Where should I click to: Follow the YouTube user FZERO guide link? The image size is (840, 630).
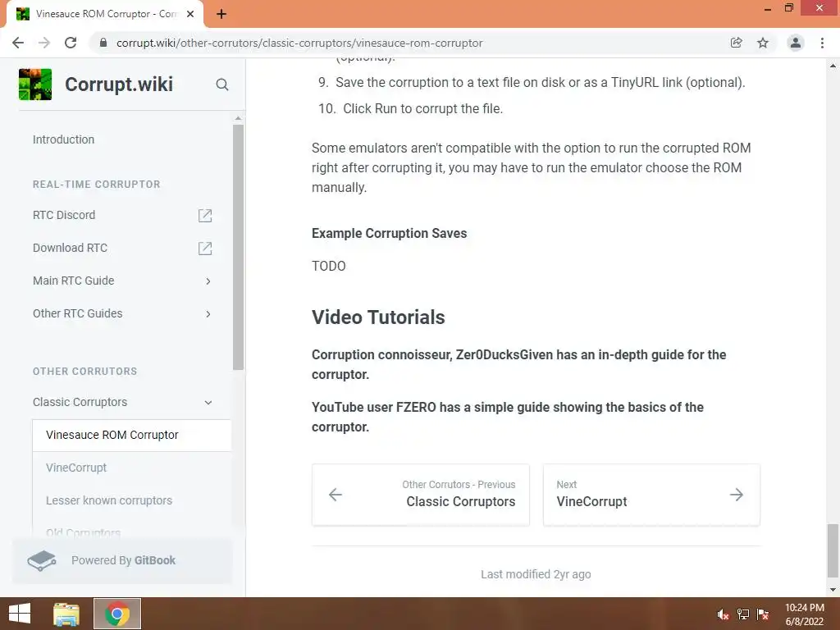pos(507,417)
